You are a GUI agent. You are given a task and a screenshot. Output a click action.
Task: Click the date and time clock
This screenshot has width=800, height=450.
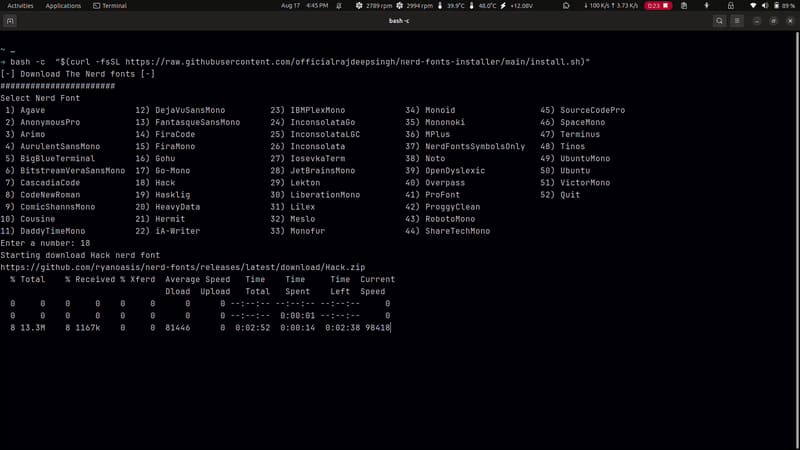[x=305, y=6]
